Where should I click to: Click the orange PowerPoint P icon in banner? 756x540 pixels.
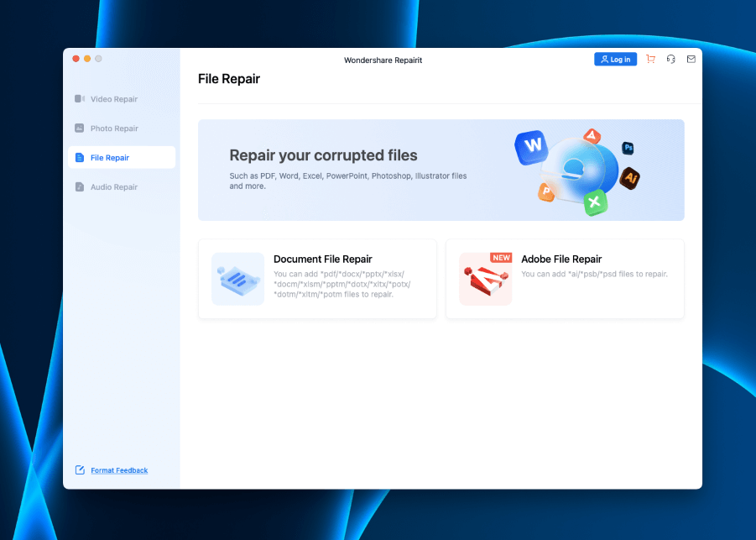pyautogui.click(x=546, y=191)
